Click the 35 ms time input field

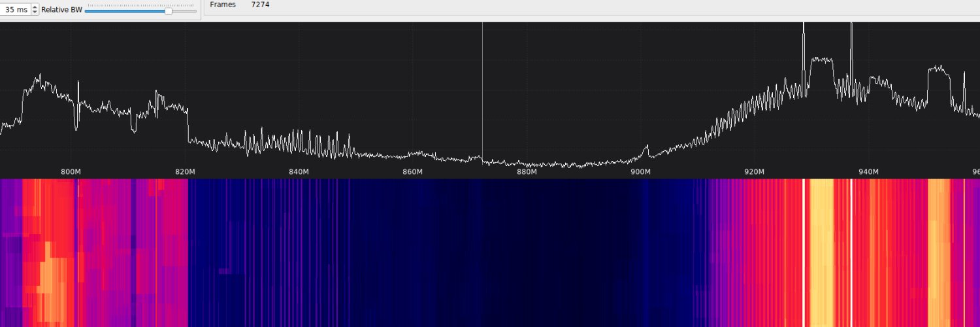click(15, 10)
